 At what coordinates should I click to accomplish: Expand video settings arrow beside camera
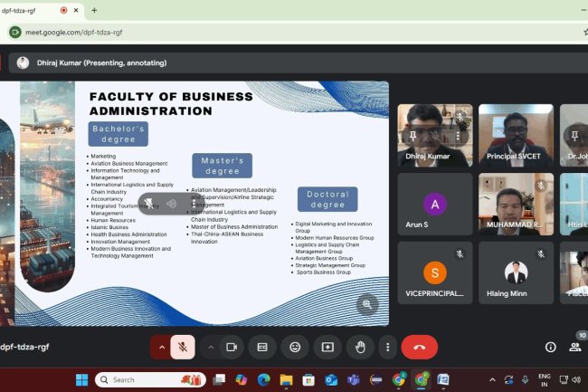pyautogui.click(x=210, y=347)
